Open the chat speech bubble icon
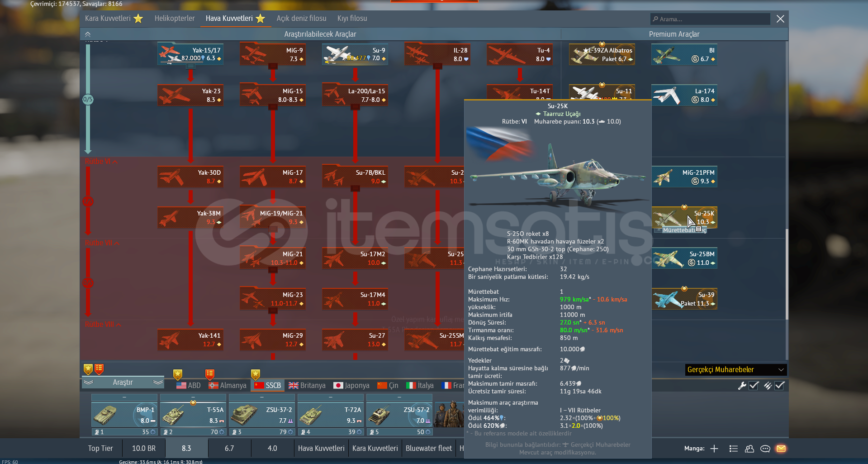The height and width of the screenshot is (464, 868). click(x=765, y=449)
